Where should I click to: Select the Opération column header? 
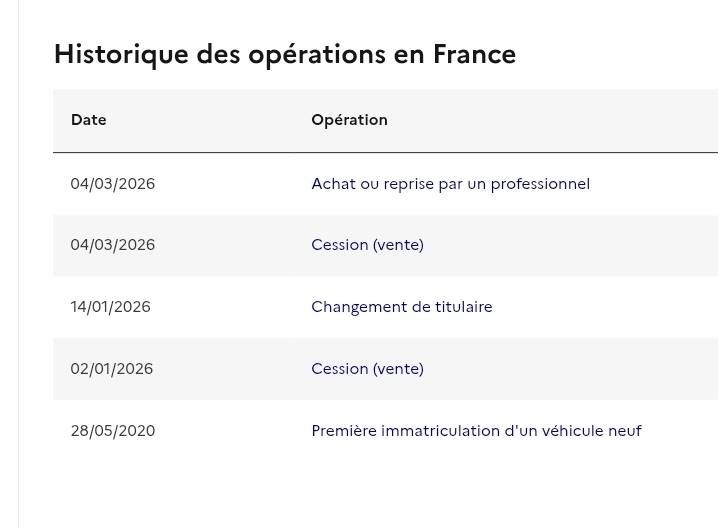(349, 120)
